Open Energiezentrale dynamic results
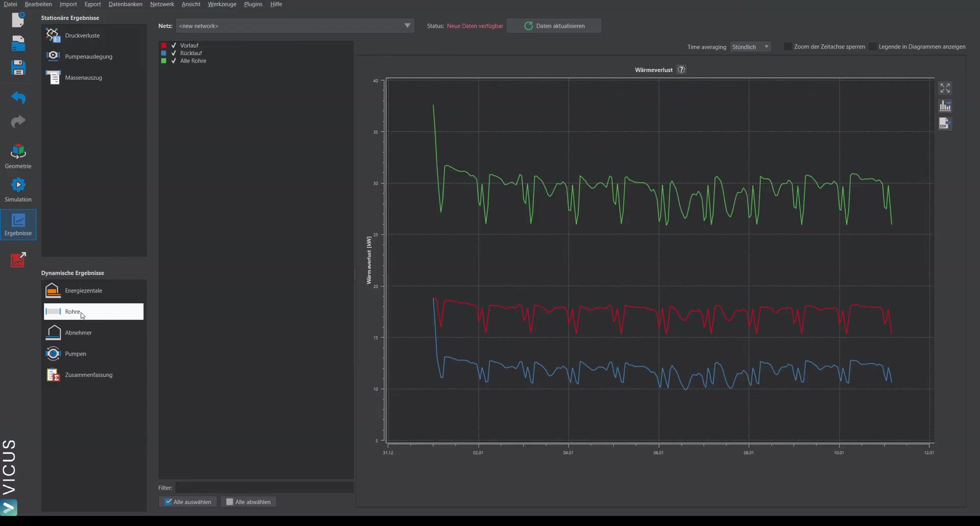The height and width of the screenshot is (526, 980). point(94,291)
